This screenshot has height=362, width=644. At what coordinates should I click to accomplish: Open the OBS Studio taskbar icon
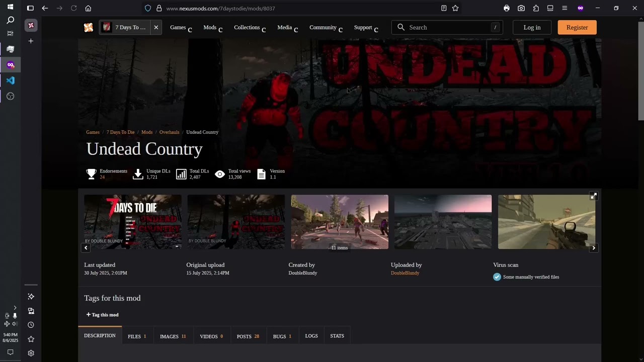pyautogui.click(x=10, y=96)
